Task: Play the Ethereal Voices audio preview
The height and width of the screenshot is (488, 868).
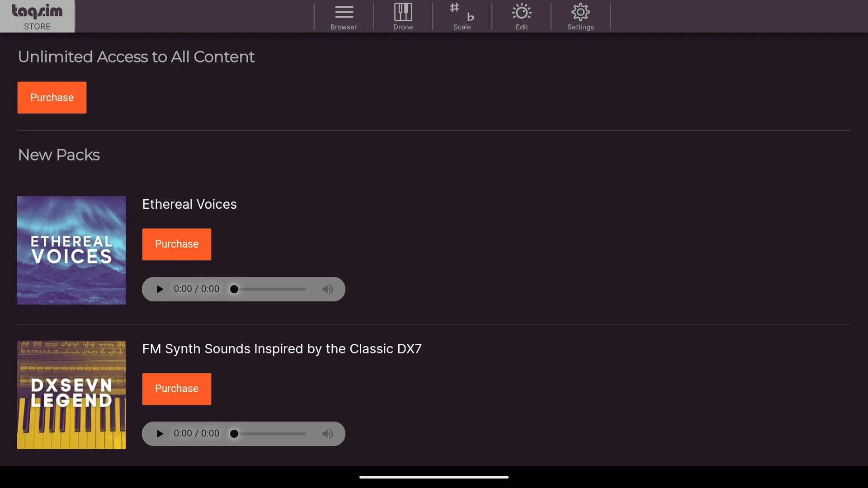Action: tap(160, 289)
